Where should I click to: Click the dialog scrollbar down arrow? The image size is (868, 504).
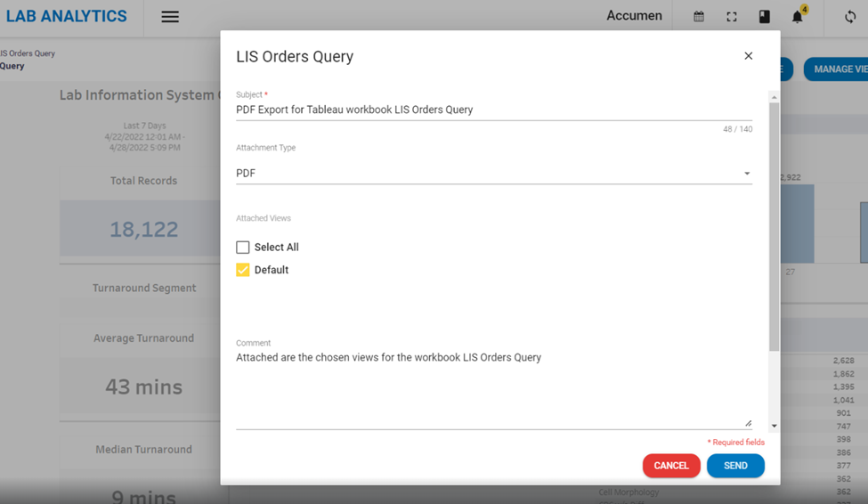click(774, 427)
